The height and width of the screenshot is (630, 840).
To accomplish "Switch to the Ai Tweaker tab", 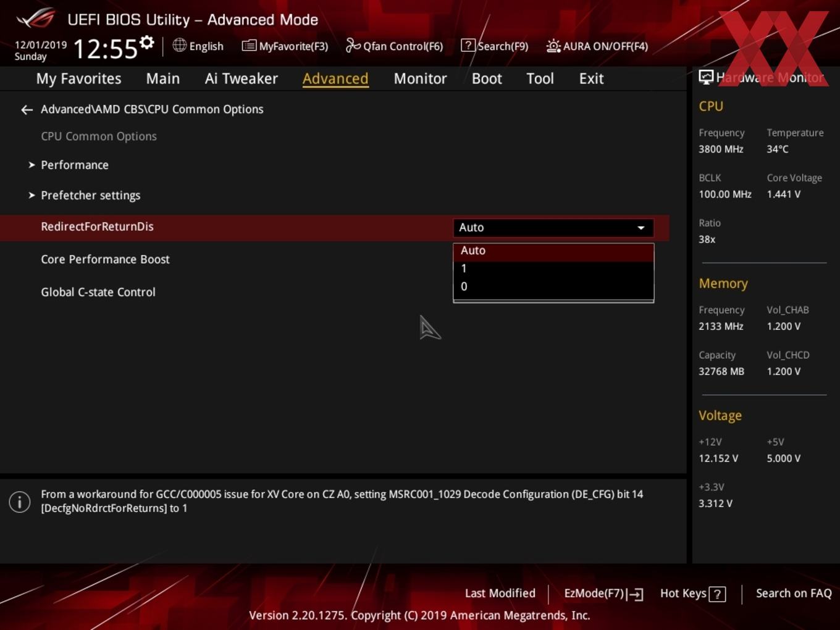I will click(241, 78).
